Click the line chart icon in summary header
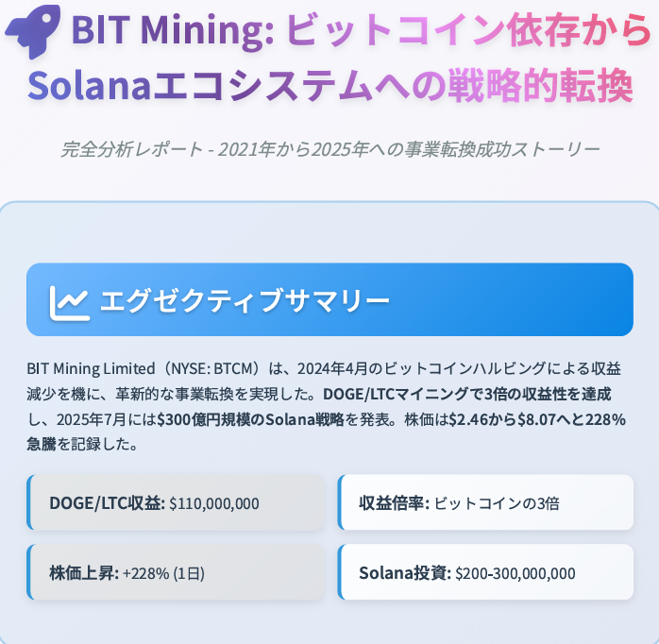This screenshot has height=644, width=659. 69,303
